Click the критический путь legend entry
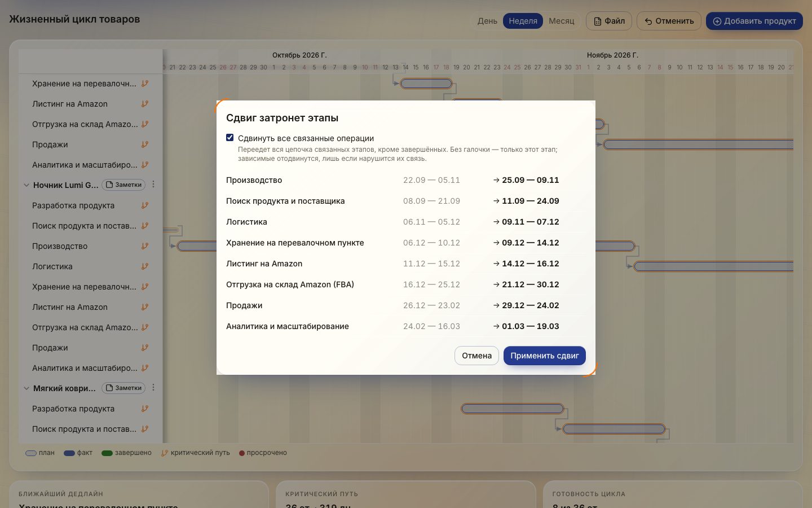The image size is (812, 508). tap(196, 453)
